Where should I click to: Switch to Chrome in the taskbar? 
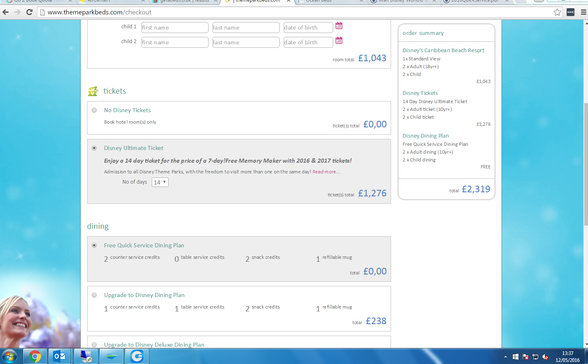coord(35,356)
